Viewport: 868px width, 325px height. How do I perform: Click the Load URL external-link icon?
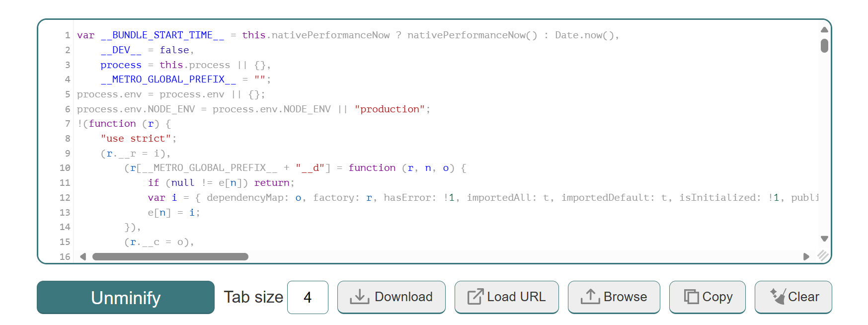tap(475, 297)
